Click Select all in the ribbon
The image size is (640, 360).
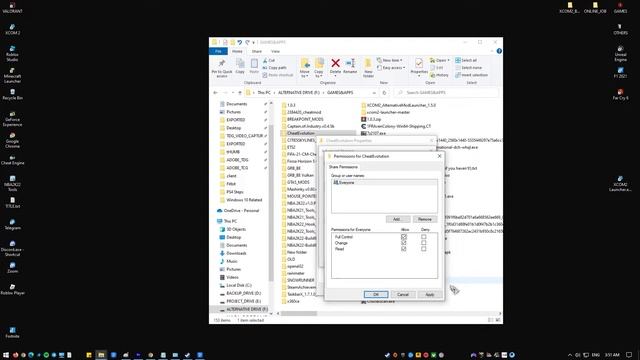[x=466, y=60]
